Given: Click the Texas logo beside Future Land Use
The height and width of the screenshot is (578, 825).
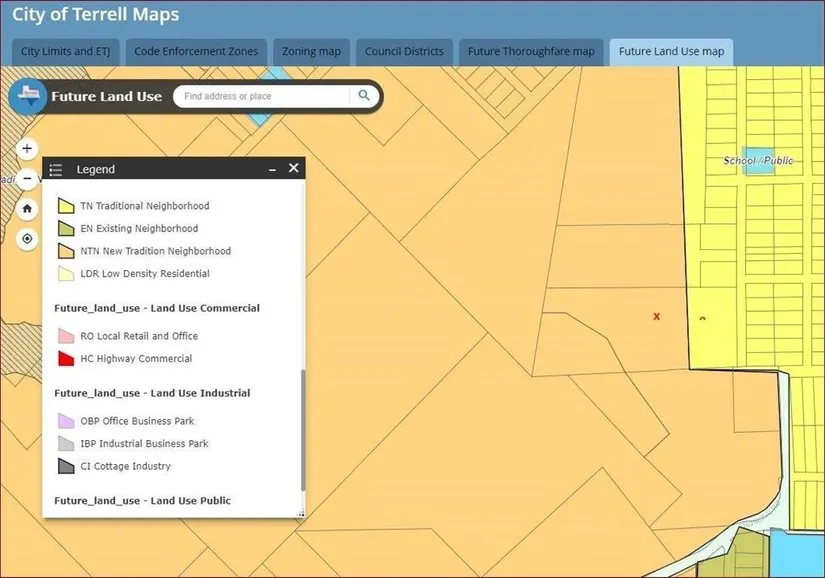Looking at the screenshot, I should point(29,97).
